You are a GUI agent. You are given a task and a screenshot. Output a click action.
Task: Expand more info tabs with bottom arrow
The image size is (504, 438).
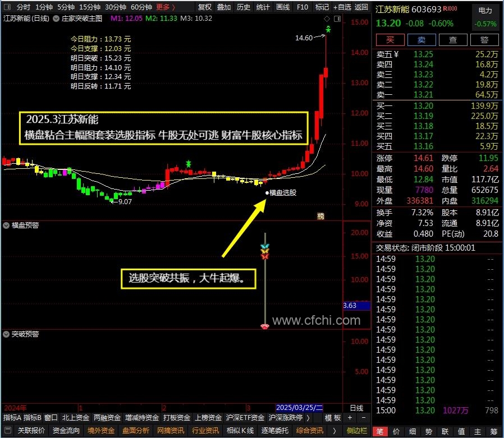click(x=335, y=430)
